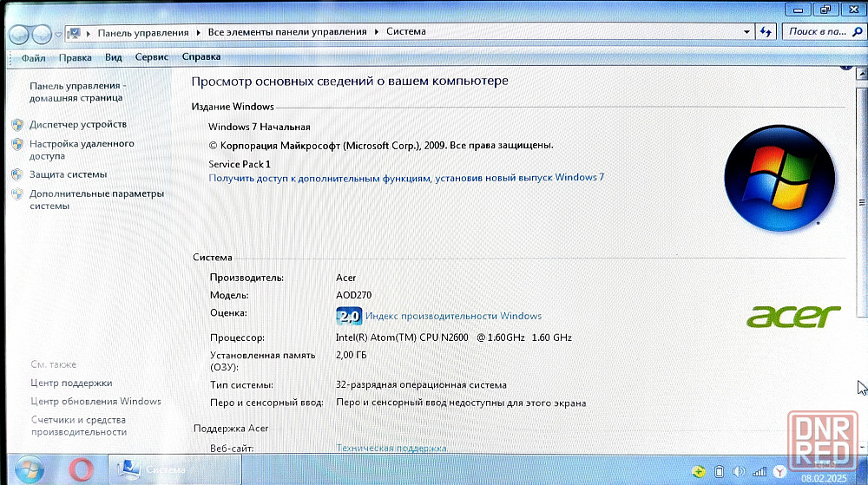868x485 pixels.
Task: Click the network signal bars tray icon
Action: (759, 472)
